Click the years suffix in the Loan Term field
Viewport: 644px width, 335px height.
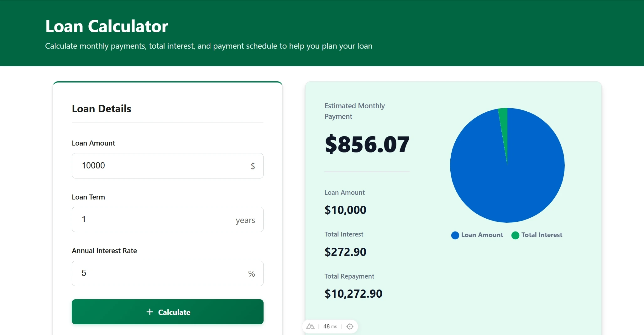point(245,220)
